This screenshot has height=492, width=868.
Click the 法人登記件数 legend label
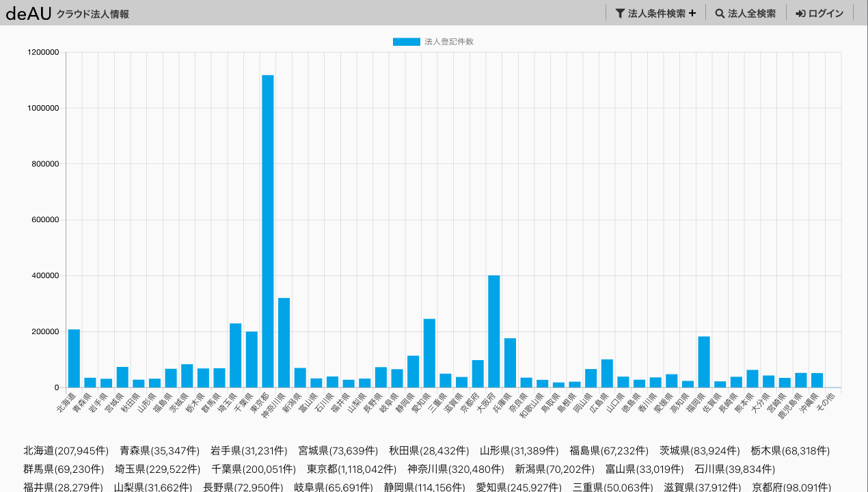[449, 42]
